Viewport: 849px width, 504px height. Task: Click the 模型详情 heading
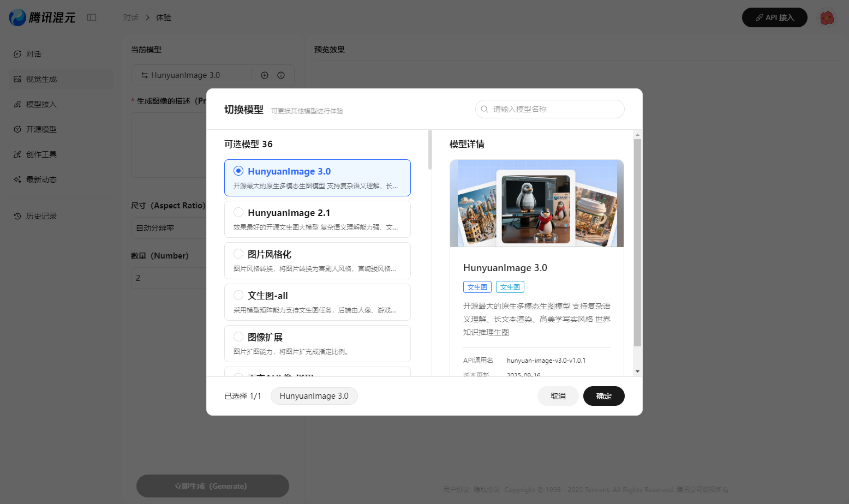pos(467,144)
